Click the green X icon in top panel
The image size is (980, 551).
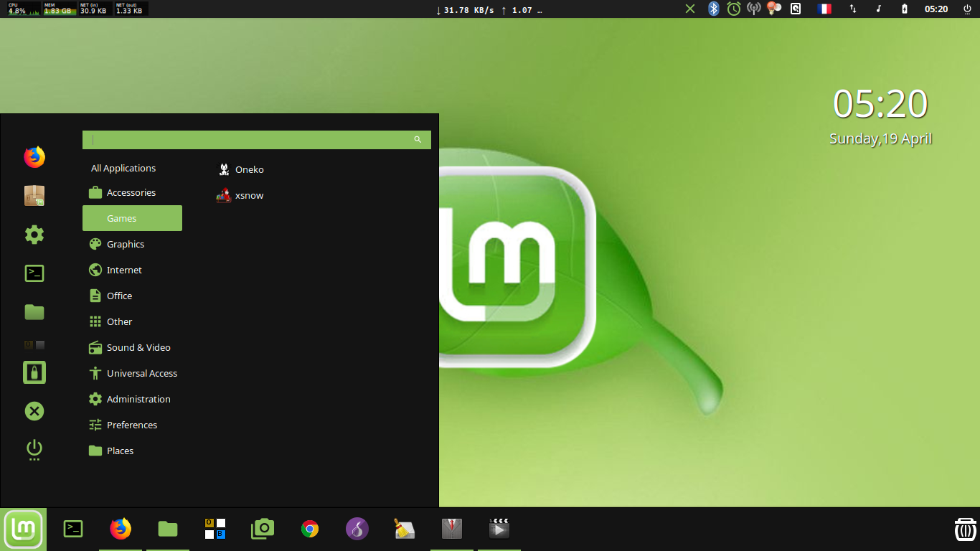coord(690,9)
